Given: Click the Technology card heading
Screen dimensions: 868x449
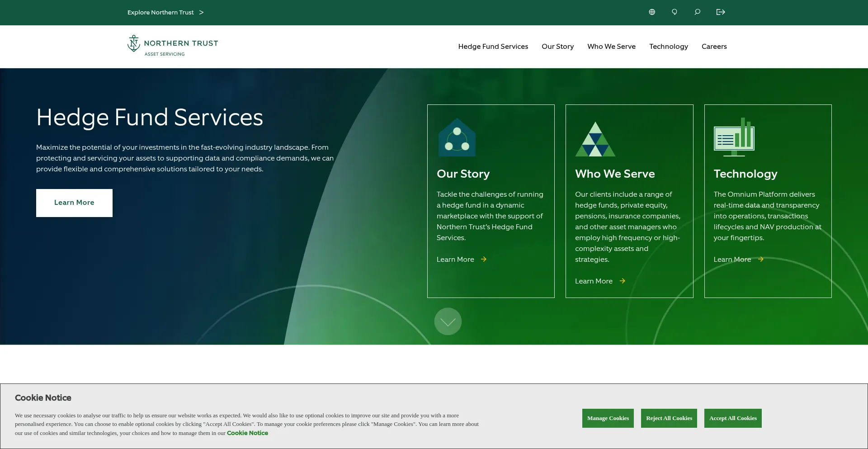Looking at the screenshot, I should (745, 174).
